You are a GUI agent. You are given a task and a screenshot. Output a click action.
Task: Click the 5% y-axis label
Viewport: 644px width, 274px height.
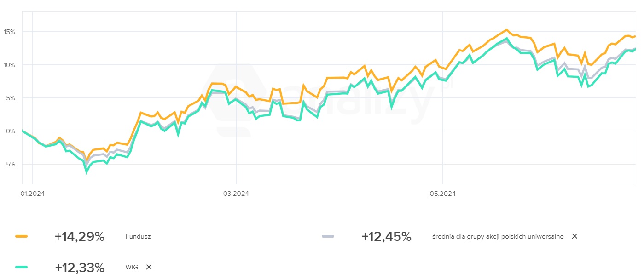coord(11,98)
